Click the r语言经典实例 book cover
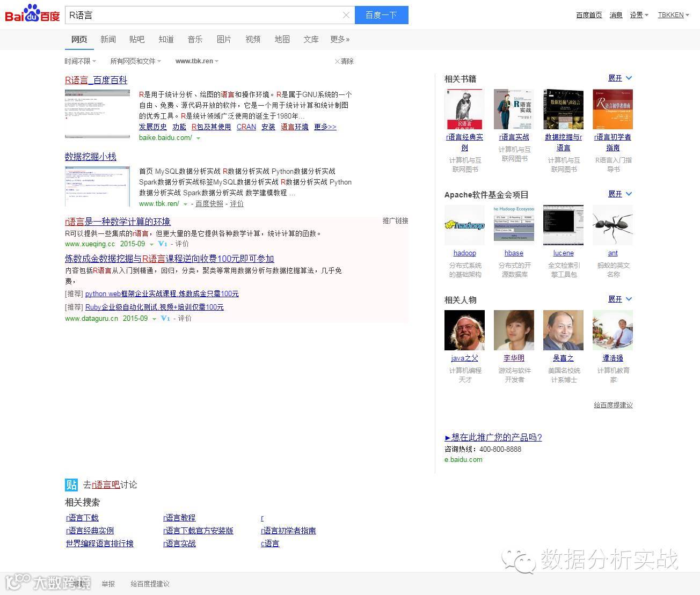Screen dimensions: 700x595 tap(465, 109)
